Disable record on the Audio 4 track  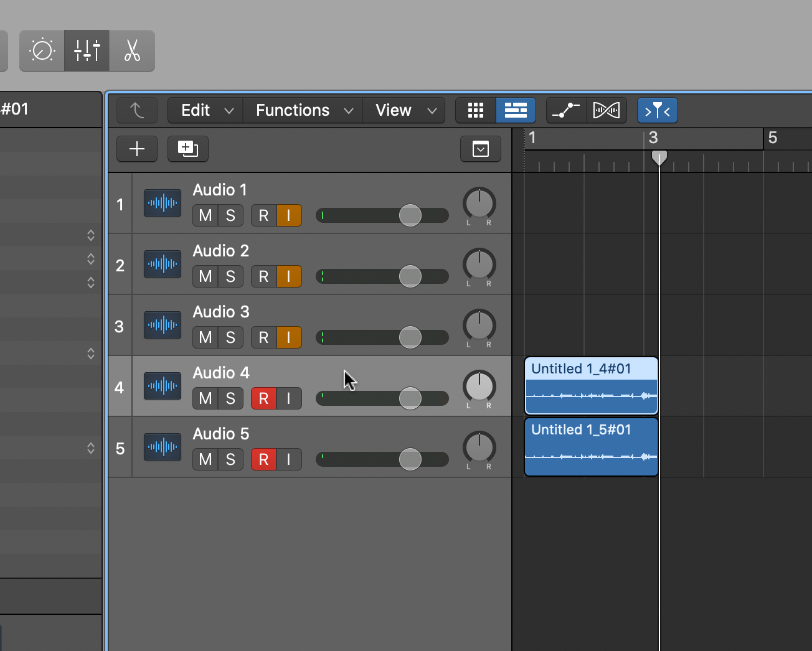click(x=264, y=398)
